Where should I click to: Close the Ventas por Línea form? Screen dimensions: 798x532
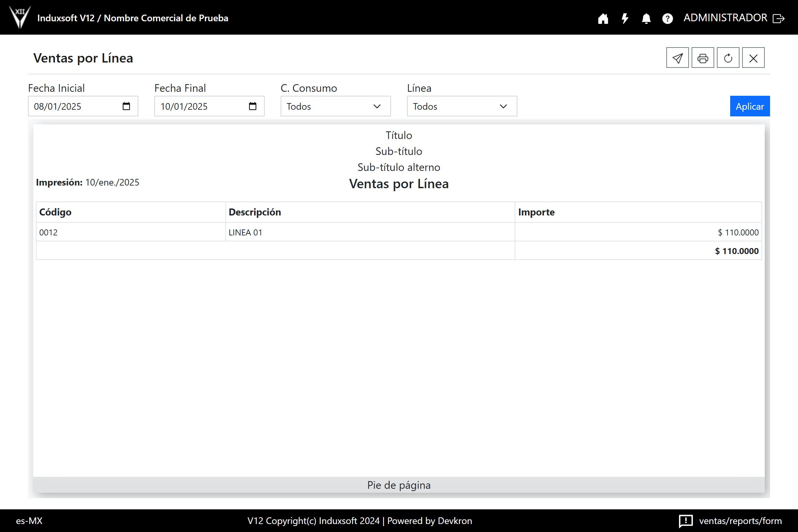click(753, 58)
